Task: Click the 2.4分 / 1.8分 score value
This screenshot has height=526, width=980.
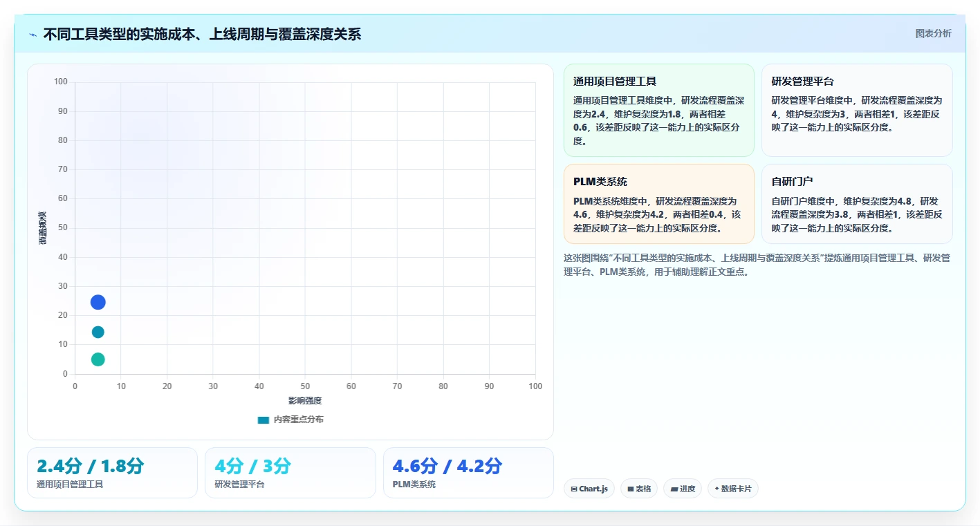Action: [90, 466]
